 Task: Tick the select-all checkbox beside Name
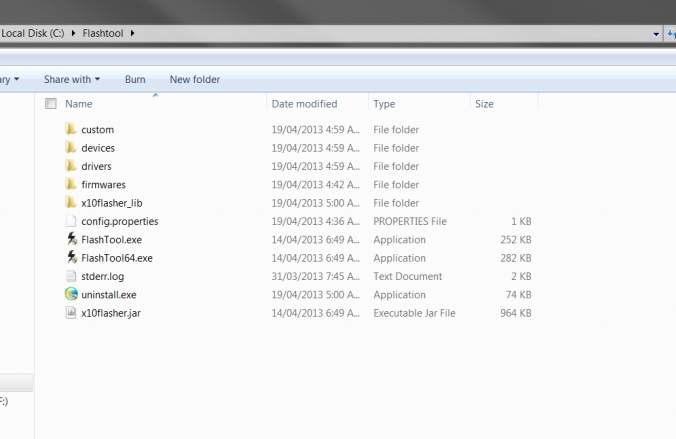tap(51, 103)
